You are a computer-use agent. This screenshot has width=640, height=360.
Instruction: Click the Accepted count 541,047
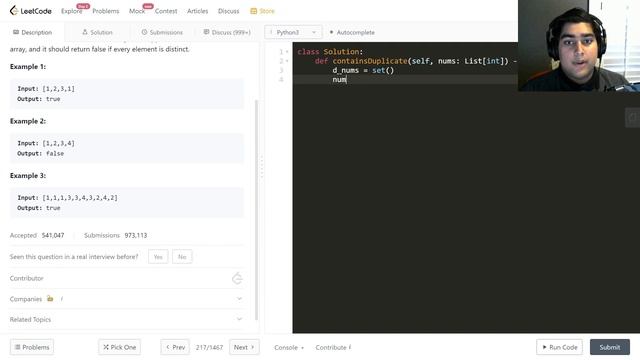pos(53,236)
